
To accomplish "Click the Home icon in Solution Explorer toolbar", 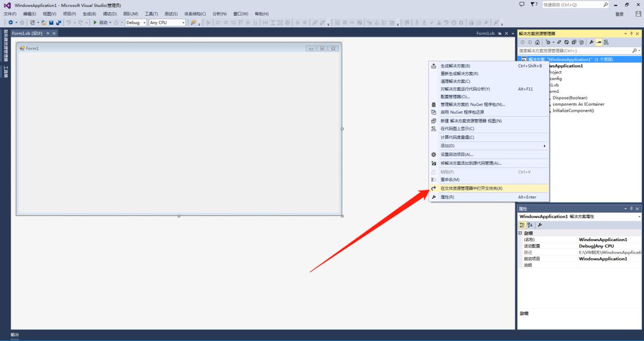I will [537, 42].
